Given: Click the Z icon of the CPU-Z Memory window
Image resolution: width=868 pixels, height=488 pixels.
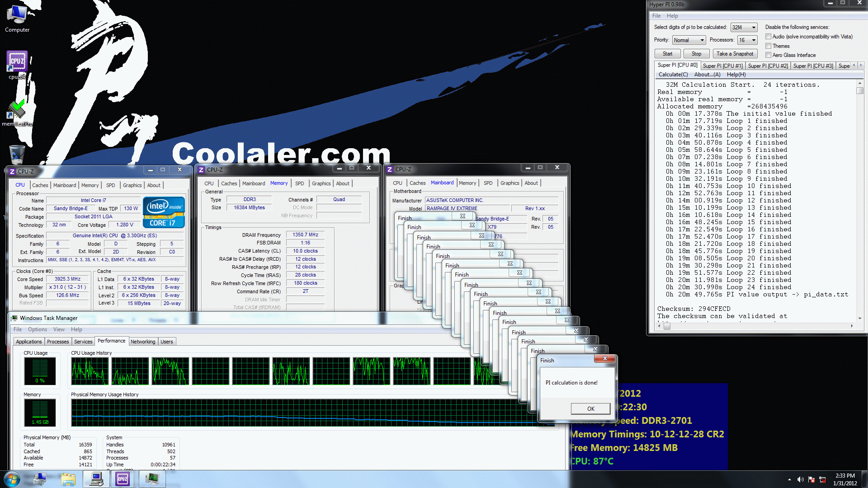Looking at the screenshot, I should pos(201,170).
